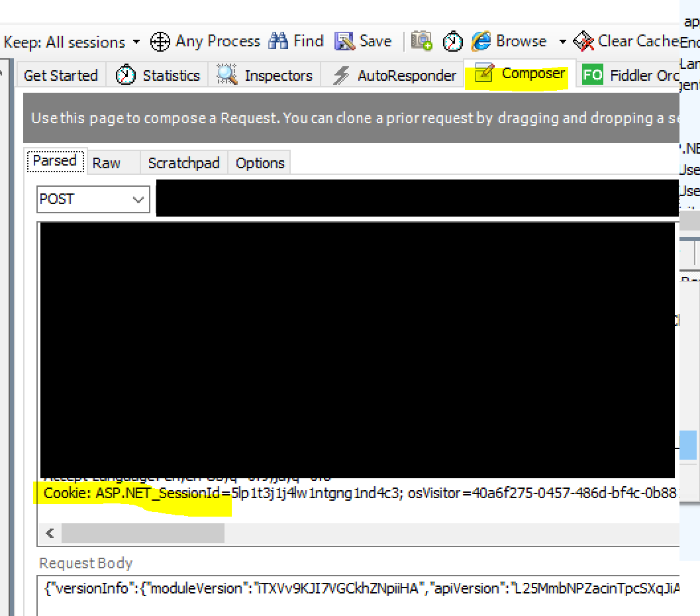Click the Find binoculars icon
Image resolution: width=700 pixels, height=616 pixels.
[x=278, y=41]
